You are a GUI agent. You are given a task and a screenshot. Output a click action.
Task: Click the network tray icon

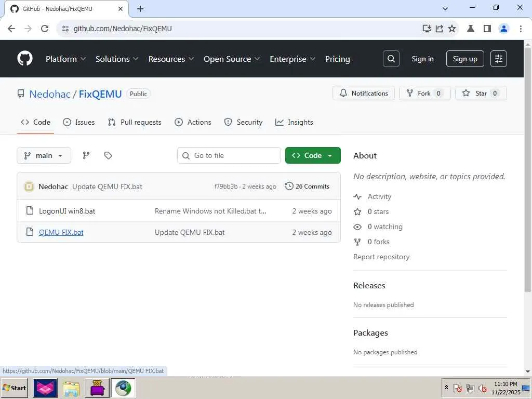click(470, 388)
